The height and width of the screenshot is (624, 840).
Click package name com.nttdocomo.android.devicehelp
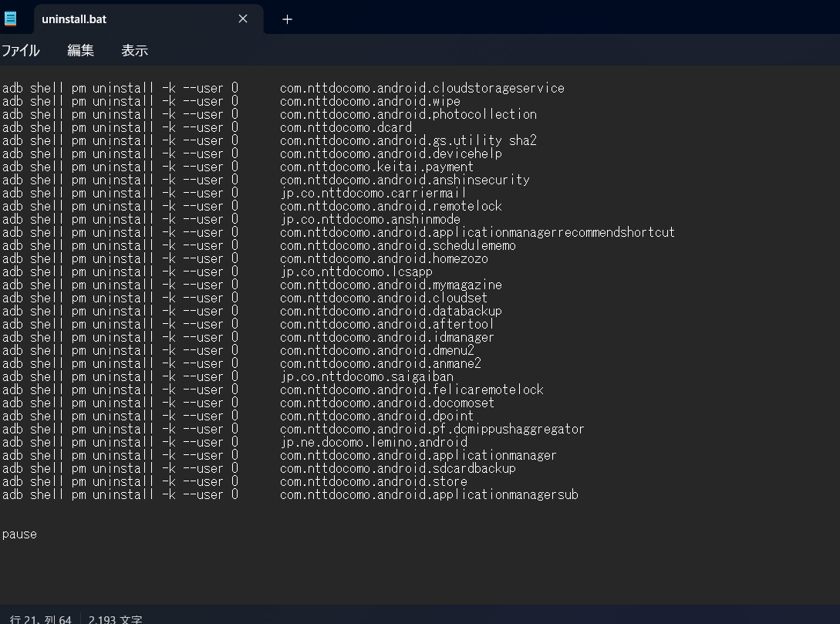tap(390, 153)
